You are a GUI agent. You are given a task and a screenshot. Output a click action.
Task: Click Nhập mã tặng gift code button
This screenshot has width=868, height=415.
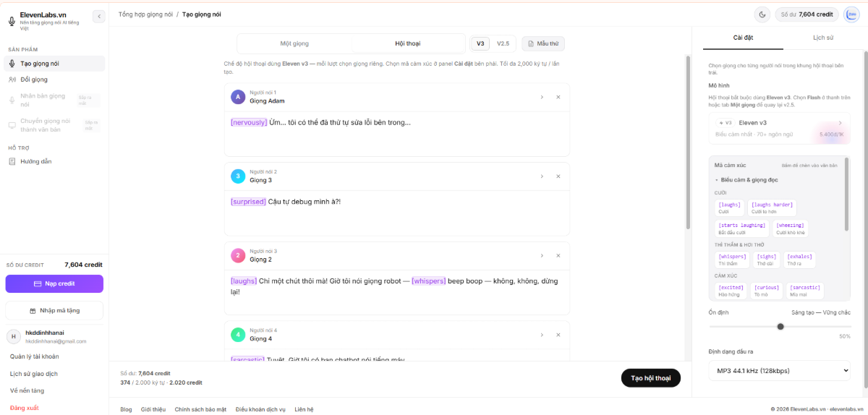click(54, 310)
